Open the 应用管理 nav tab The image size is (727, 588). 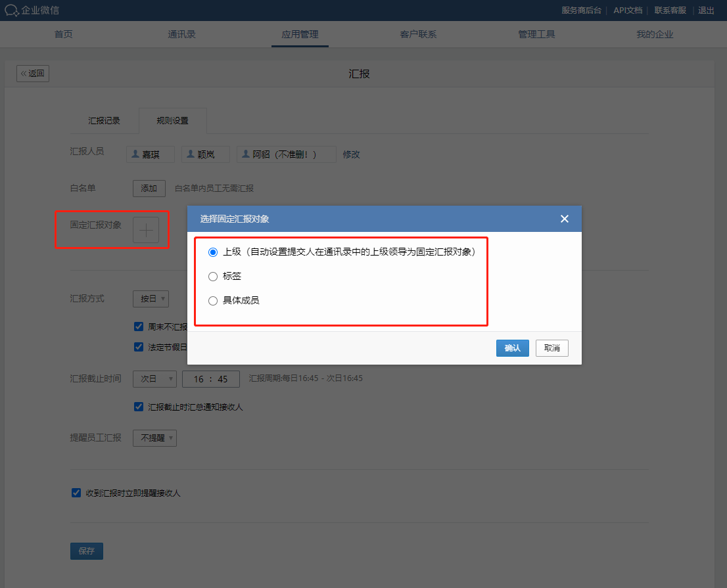click(x=300, y=34)
